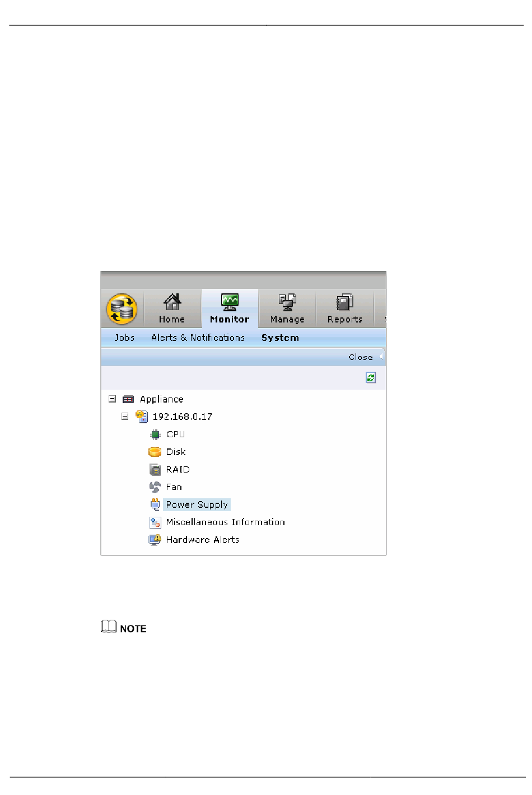The height and width of the screenshot is (795, 532).
Task: Click the Fan icon
Action: (155, 487)
